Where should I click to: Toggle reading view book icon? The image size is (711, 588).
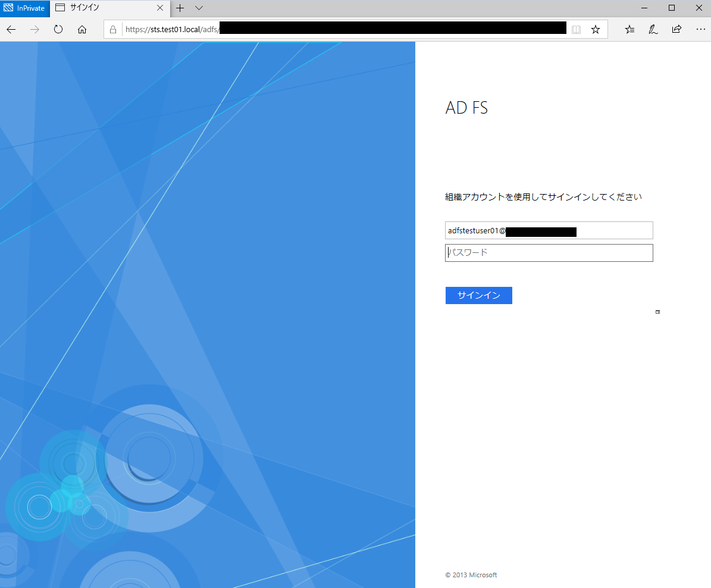click(x=577, y=30)
